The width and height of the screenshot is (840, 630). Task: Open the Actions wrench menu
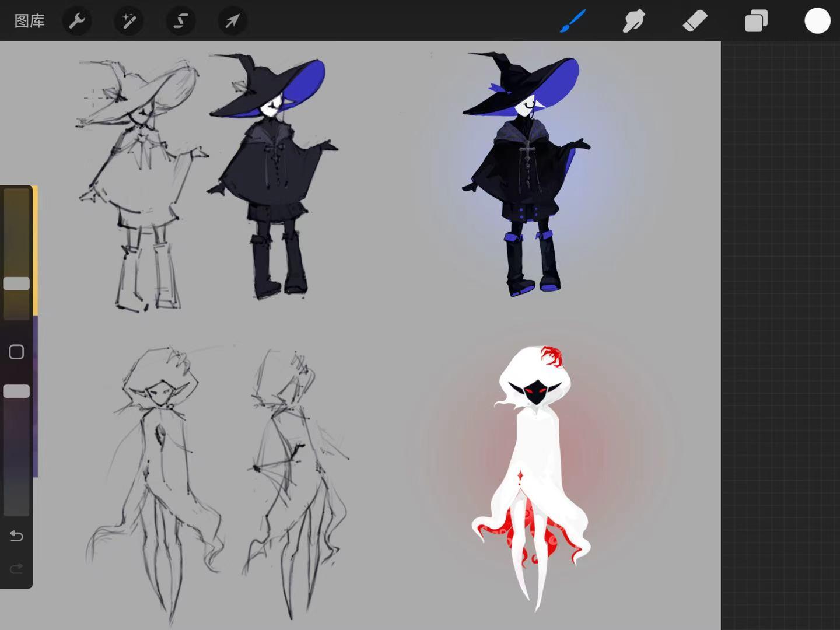(x=77, y=22)
